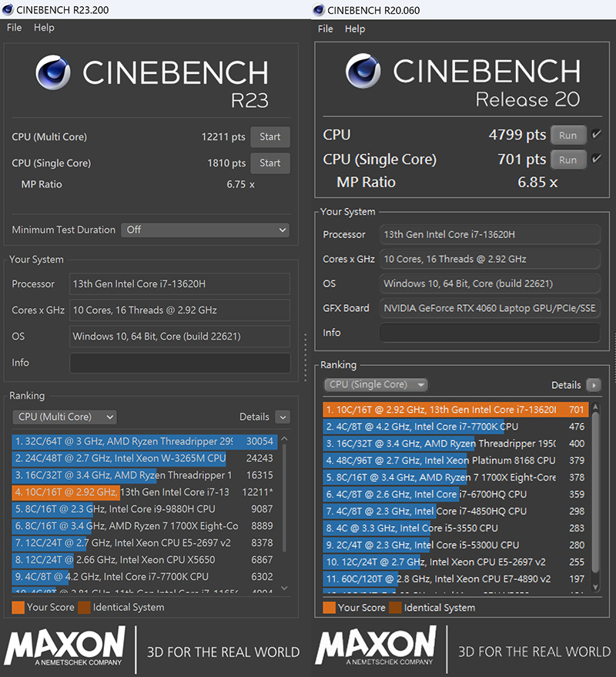Click the 12211 pts multi core score

(x=223, y=137)
